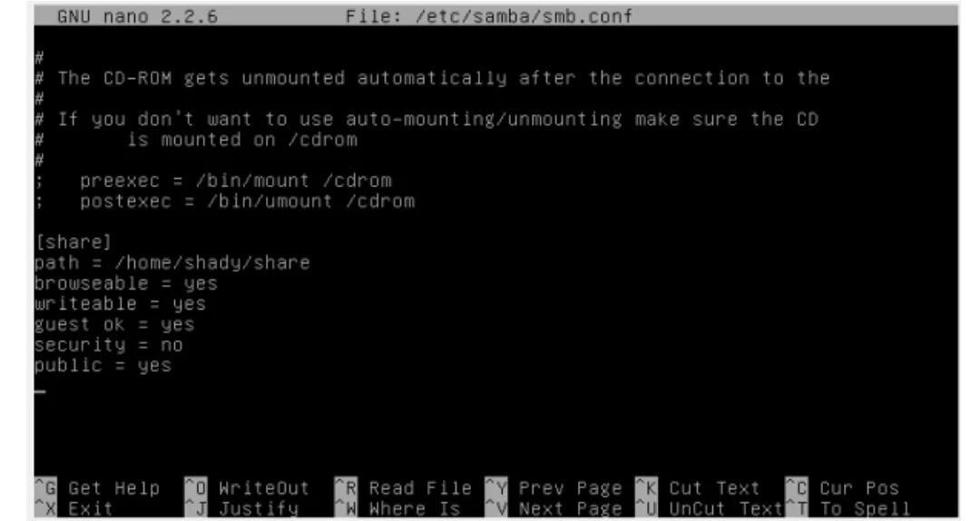Click the ^Y Prev Page shortcut
This screenshot has height=521, width=980.
[554, 487]
